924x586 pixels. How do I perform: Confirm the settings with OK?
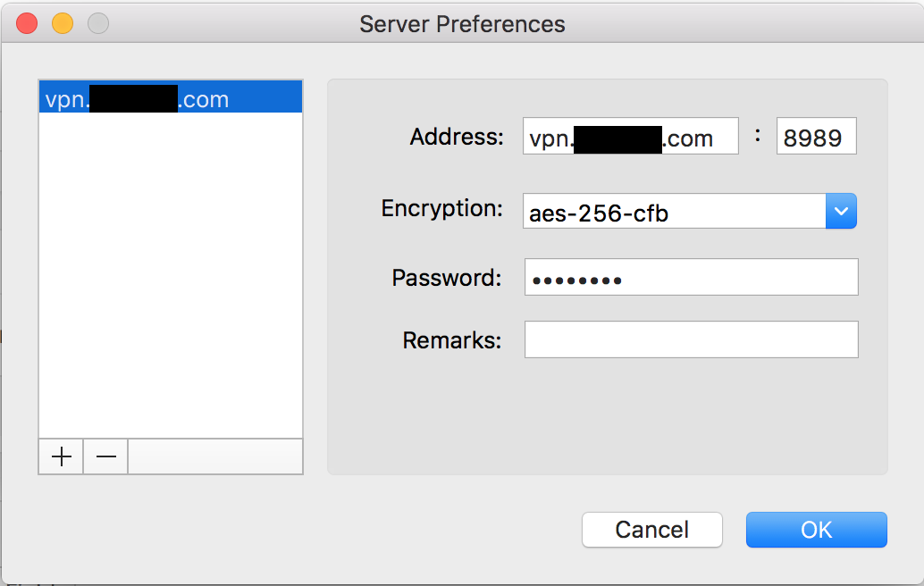click(816, 529)
